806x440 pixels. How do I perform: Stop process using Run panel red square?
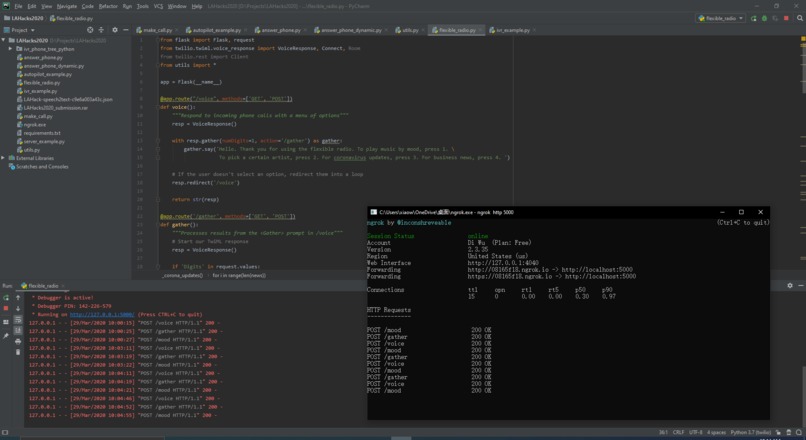pyautogui.click(x=6, y=308)
